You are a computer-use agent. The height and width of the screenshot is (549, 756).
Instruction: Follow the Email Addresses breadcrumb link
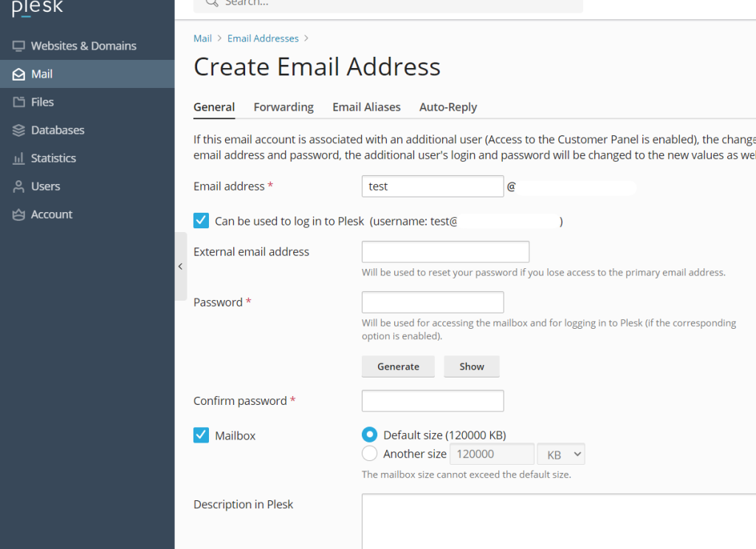point(263,38)
